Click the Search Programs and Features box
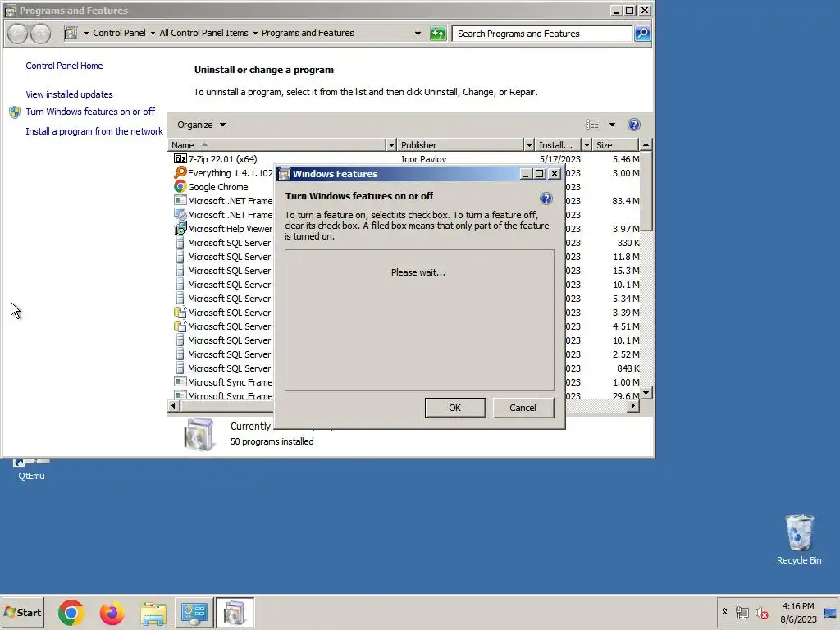 (542, 33)
